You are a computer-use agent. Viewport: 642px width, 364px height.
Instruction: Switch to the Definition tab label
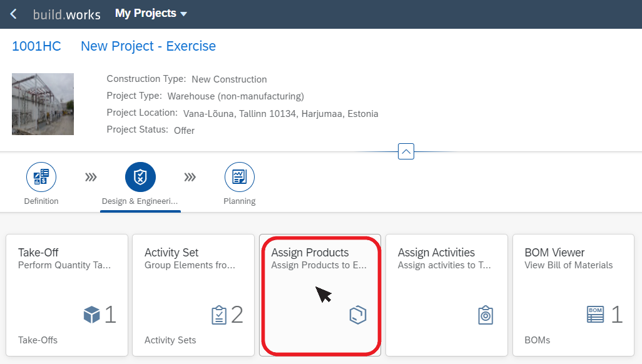tap(41, 201)
